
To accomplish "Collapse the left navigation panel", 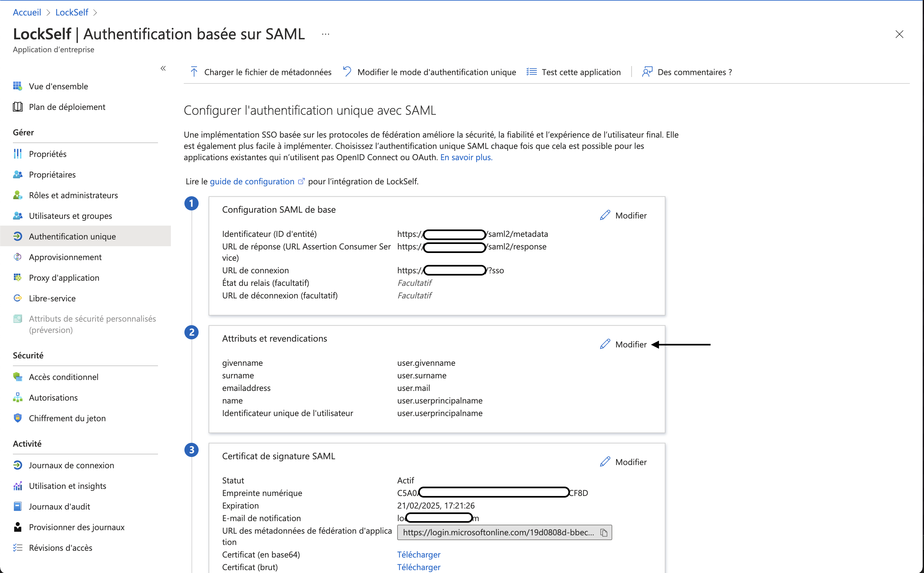I will pyautogui.click(x=163, y=68).
